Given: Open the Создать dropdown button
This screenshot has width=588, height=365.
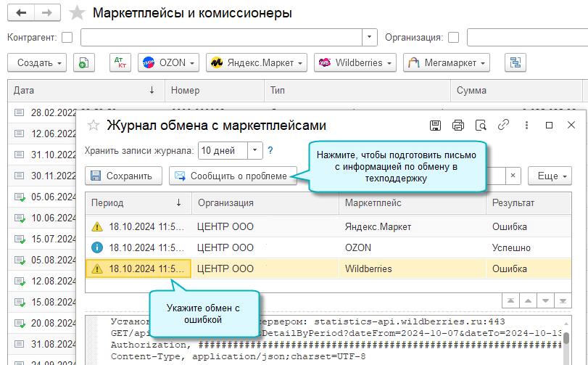Looking at the screenshot, I should (x=37, y=62).
